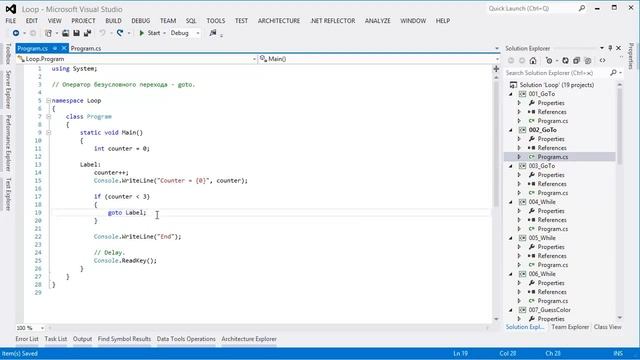The image size is (640, 360).
Task: Collapse the 003_GoTo project node
Action: [511, 166]
